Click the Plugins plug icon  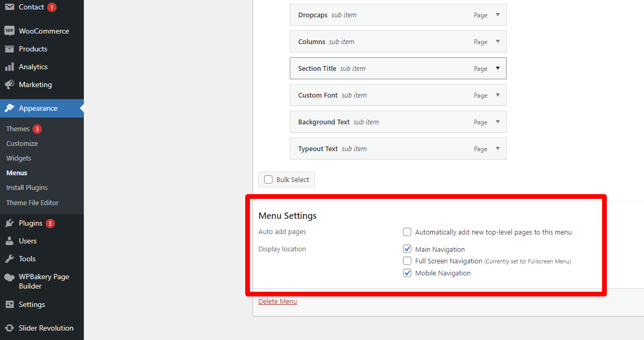coord(9,223)
